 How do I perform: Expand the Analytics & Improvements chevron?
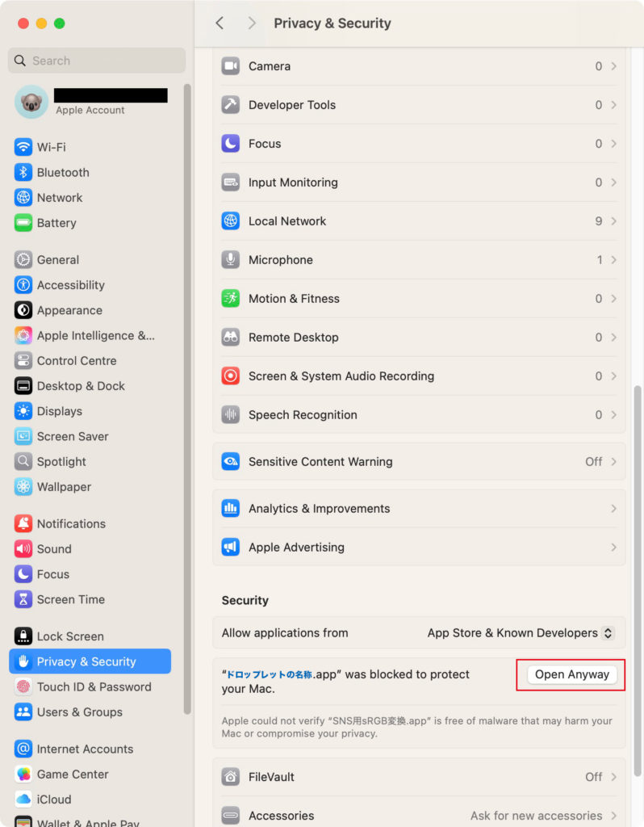[614, 509]
